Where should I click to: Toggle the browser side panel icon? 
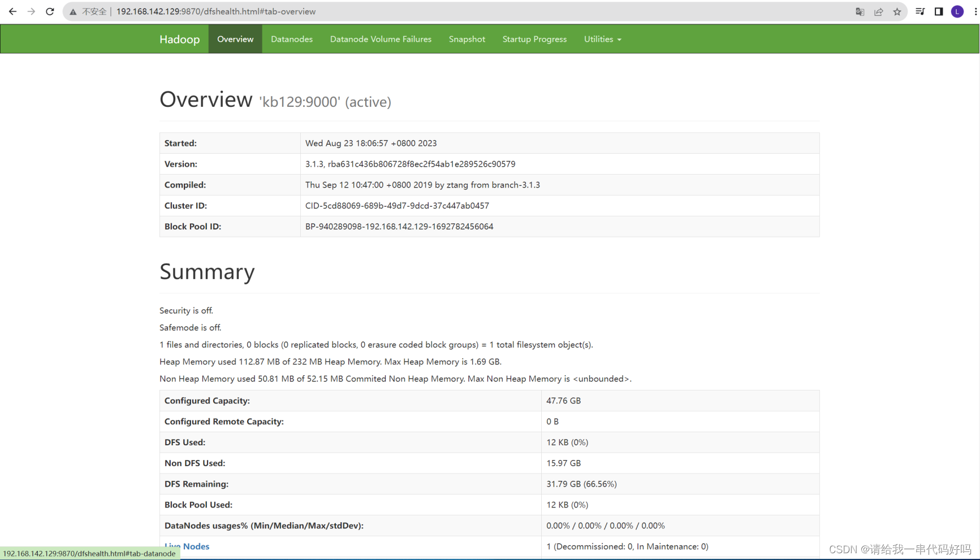point(939,11)
